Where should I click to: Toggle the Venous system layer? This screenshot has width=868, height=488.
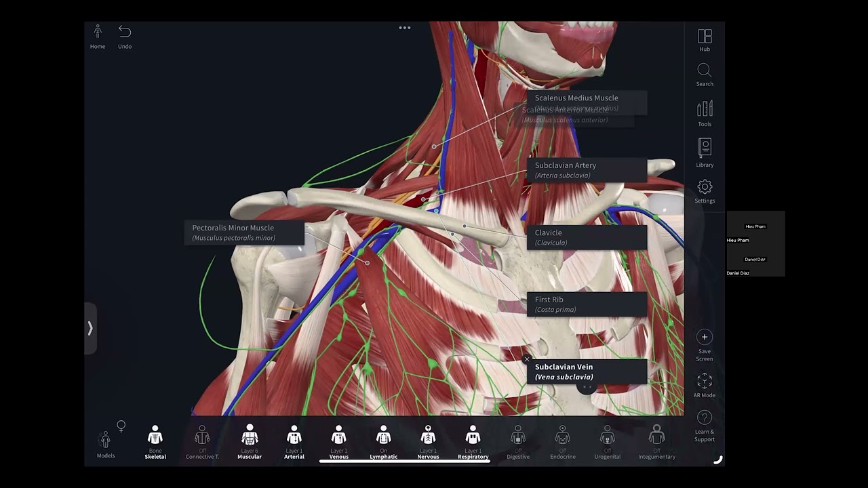(x=339, y=443)
